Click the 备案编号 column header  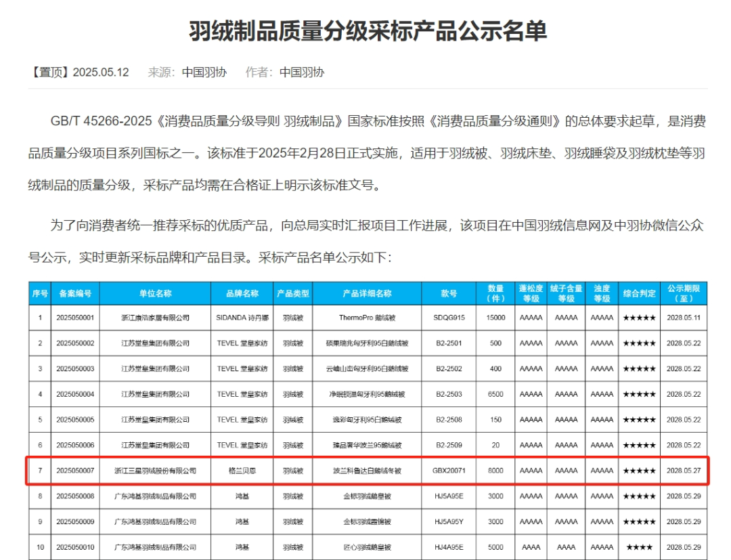click(x=75, y=294)
